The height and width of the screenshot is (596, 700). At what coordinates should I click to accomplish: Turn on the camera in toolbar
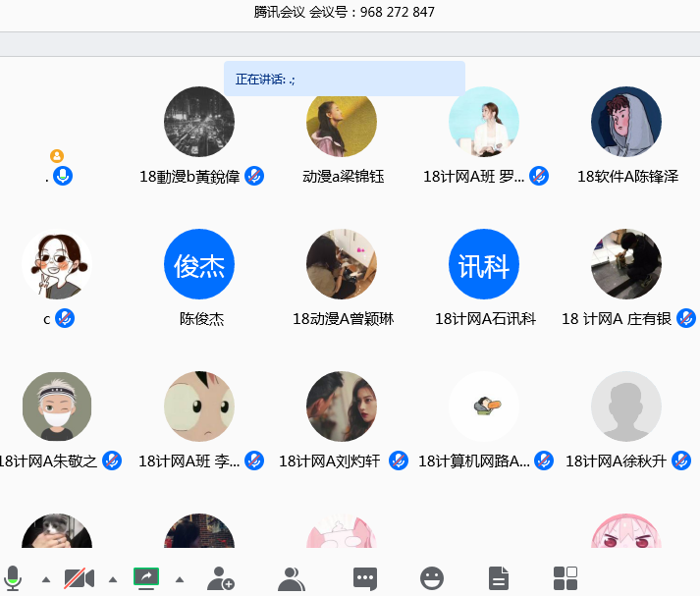click(79, 578)
